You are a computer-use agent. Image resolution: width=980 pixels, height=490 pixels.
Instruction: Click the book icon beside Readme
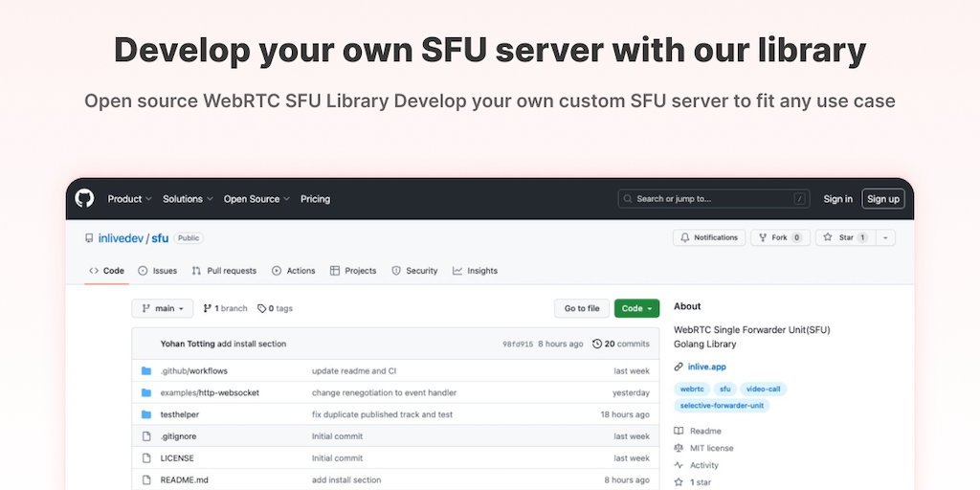[x=679, y=432]
